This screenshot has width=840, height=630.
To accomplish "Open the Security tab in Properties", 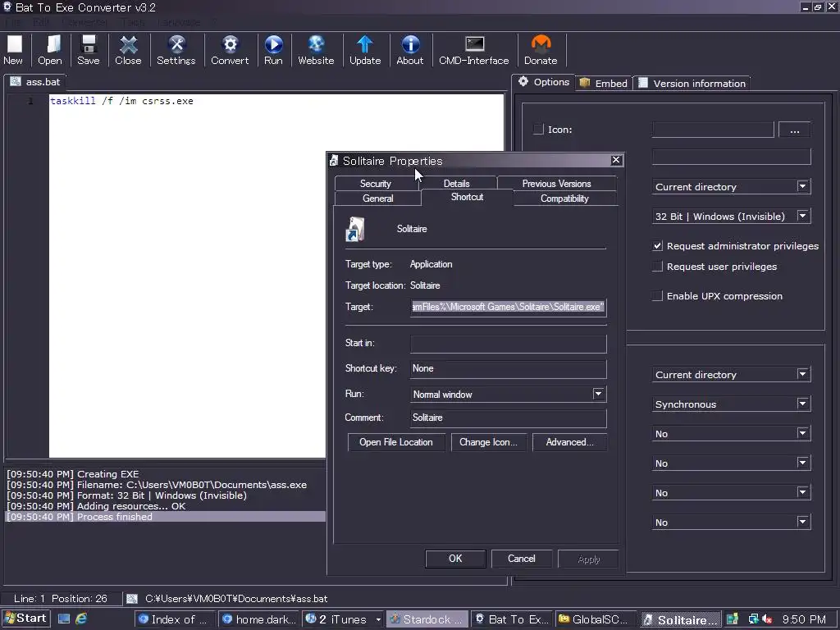I will click(376, 183).
